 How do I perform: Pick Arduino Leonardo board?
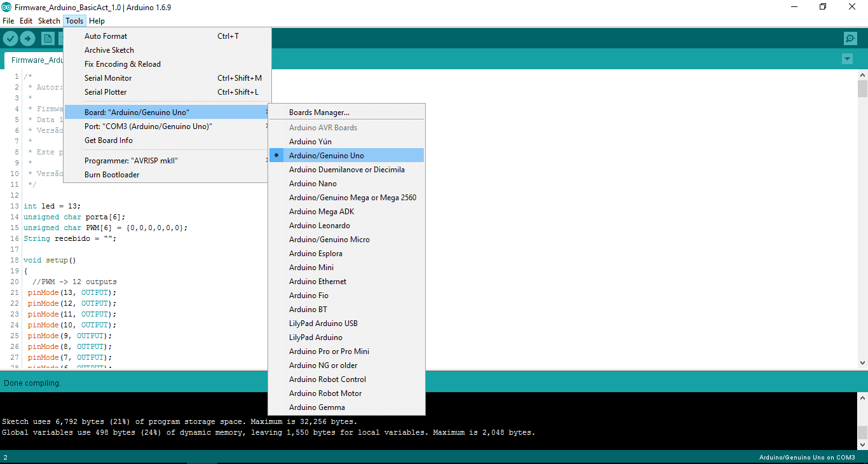(319, 226)
